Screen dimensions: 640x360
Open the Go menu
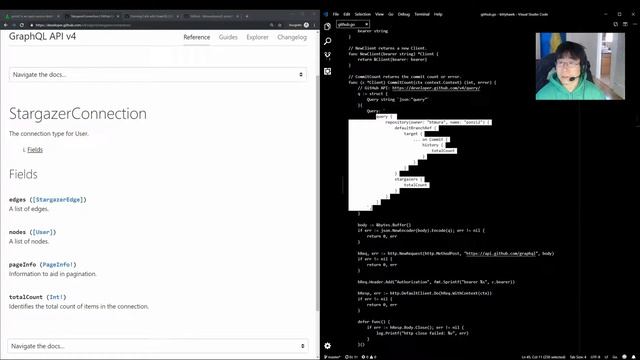[x=391, y=14]
